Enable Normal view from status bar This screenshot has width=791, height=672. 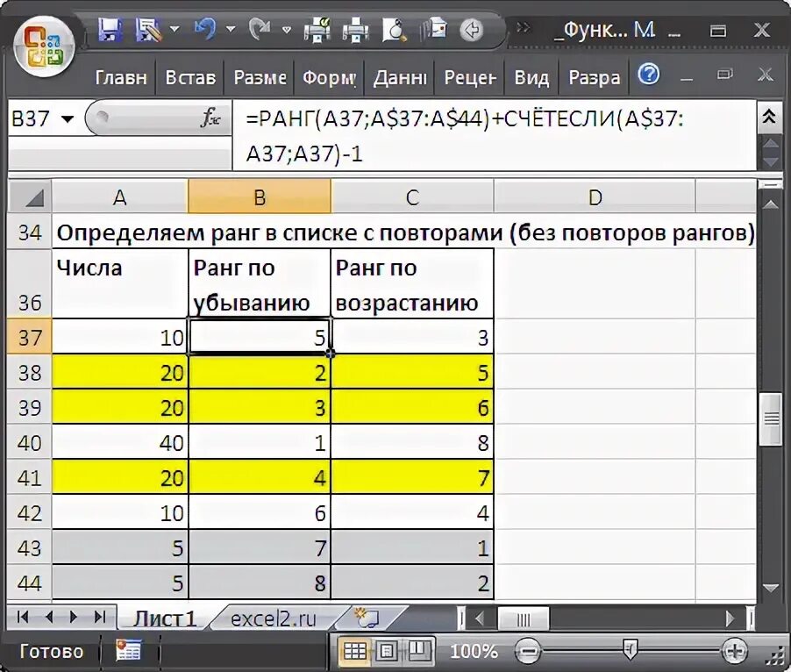pyautogui.click(x=357, y=651)
